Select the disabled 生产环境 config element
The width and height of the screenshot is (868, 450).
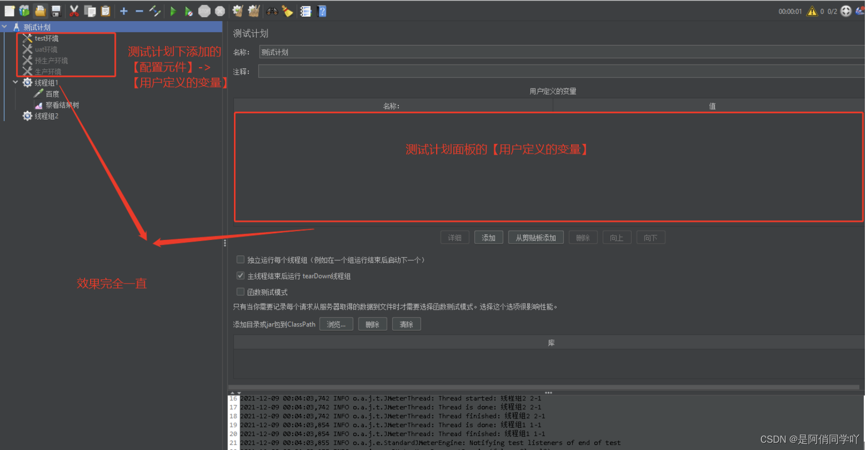point(48,71)
